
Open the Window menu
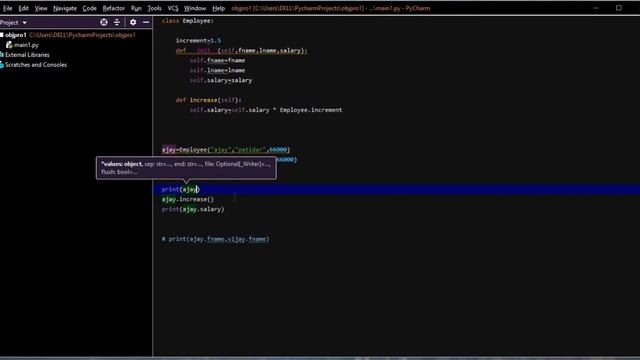click(195, 8)
